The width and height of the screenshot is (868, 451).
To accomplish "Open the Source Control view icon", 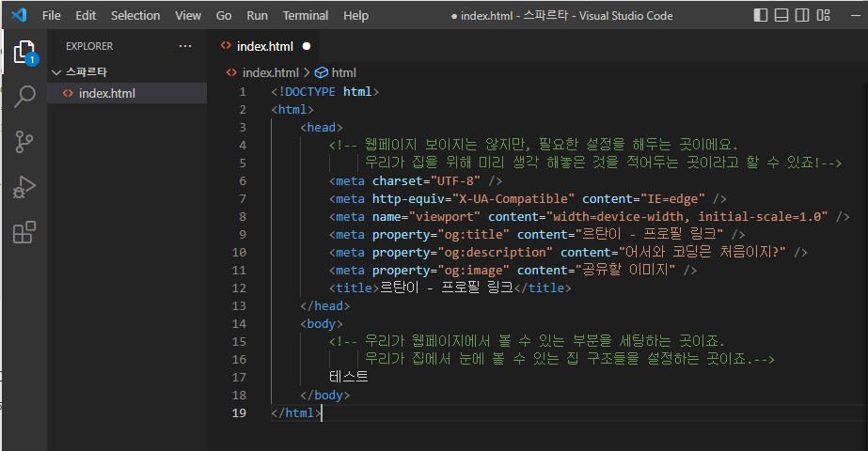I will pyautogui.click(x=24, y=142).
